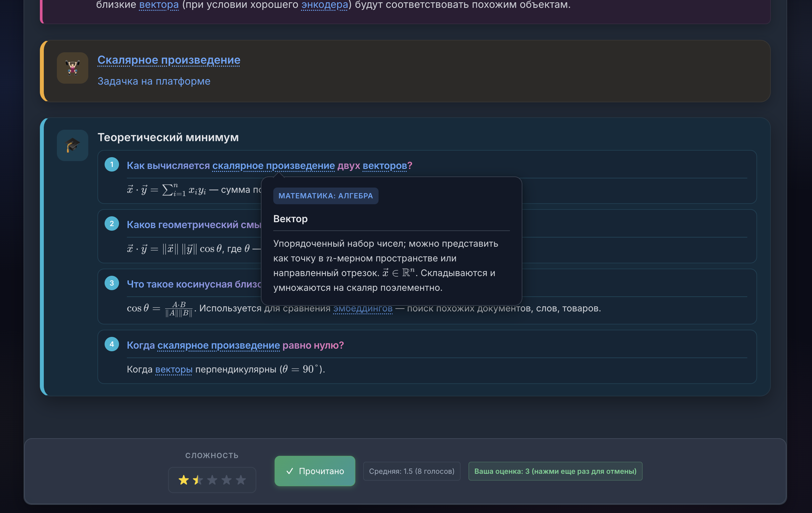The height and width of the screenshot is (513, 812).
Task: Click the Средняя: 1.5 (8 голосов) label
Action: tap(412, 471)
